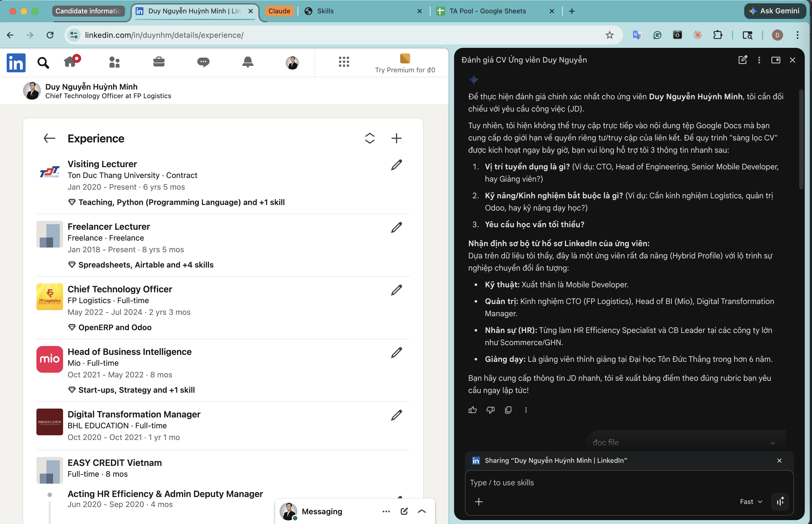Start Gemini voice input

(x=780, y=501)
